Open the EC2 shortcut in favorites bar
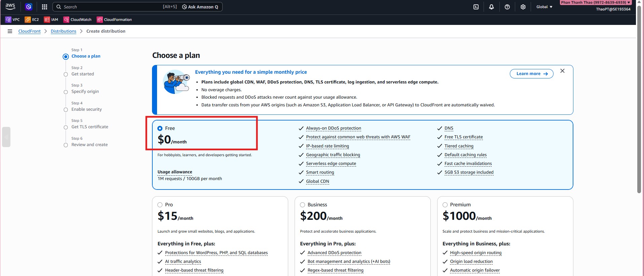This screenshot has height=276, width=644. point(32,20)
